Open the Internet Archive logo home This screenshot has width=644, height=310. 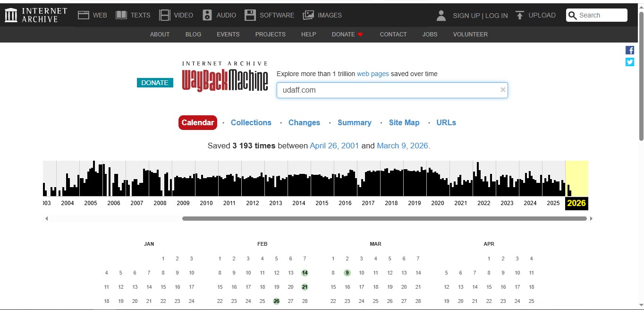click(x=36, y=15)
